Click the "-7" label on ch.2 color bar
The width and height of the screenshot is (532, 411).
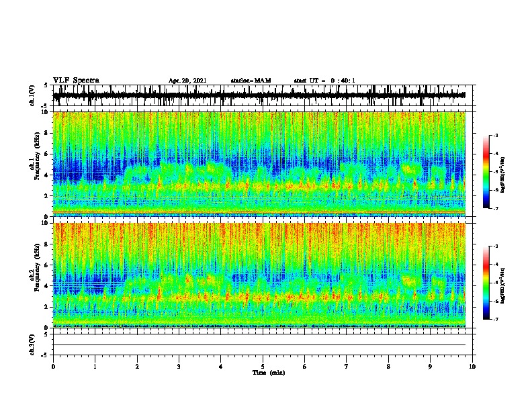(x=496, y=319)
